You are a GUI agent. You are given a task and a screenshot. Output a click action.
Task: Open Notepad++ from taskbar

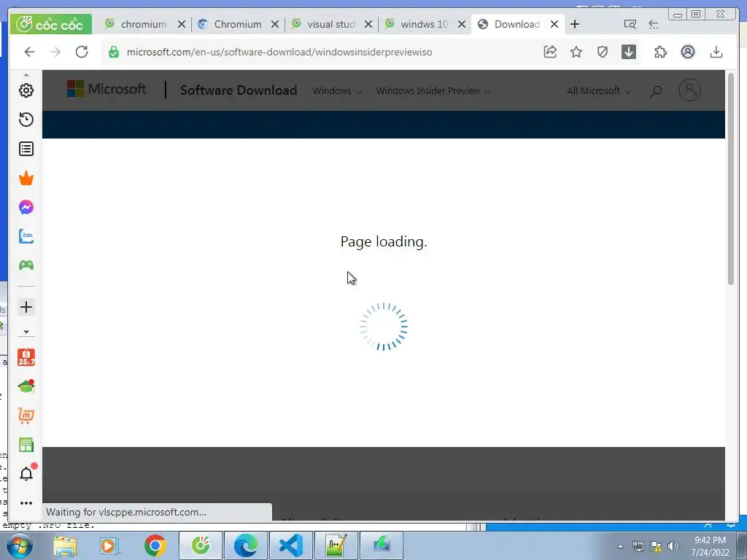coord(336,545)
